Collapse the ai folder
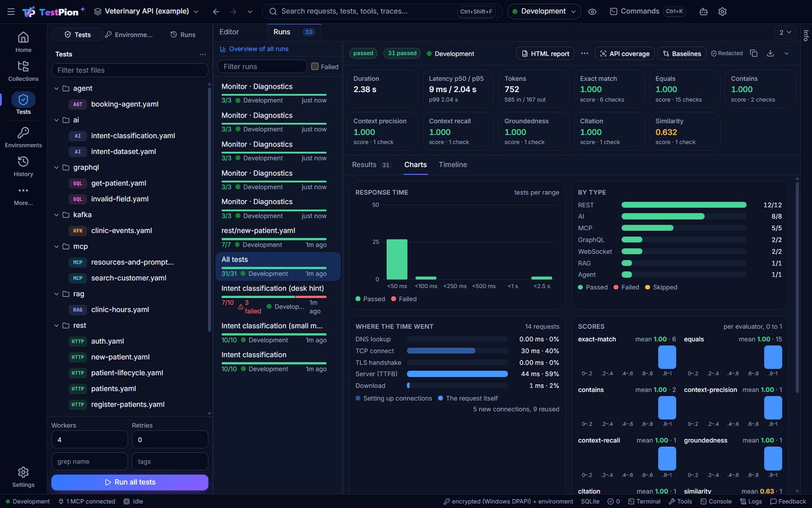Viewport: 812px width, 508px height. [x=56, y=120]
